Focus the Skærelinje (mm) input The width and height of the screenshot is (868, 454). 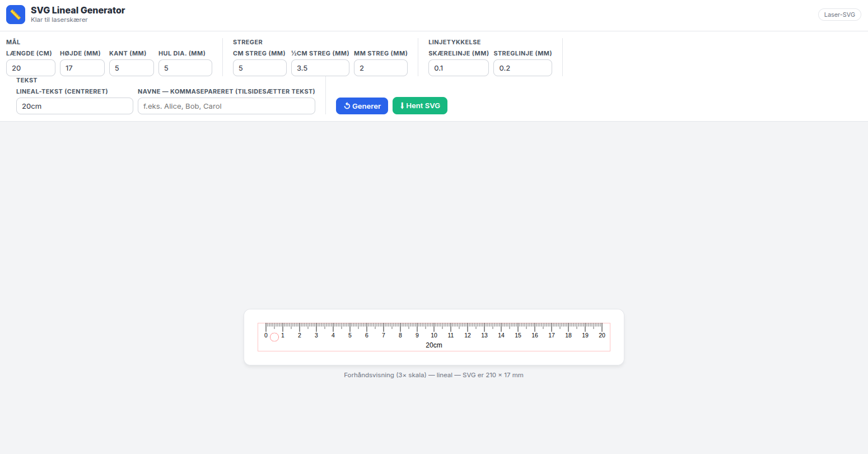(459, 68)
